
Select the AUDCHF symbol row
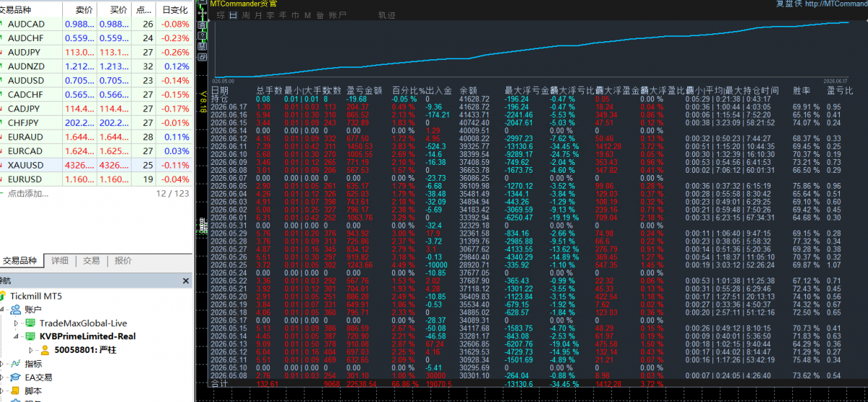96,38
